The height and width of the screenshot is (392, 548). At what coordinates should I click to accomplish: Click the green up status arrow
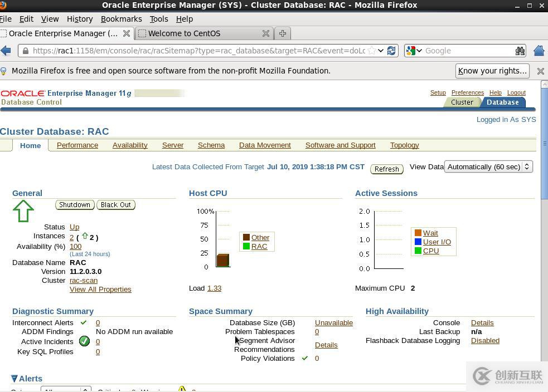tap(23, 211)
